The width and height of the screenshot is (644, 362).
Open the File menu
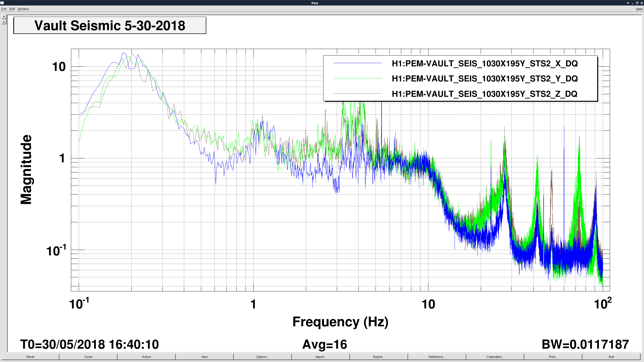click(4, 9)
